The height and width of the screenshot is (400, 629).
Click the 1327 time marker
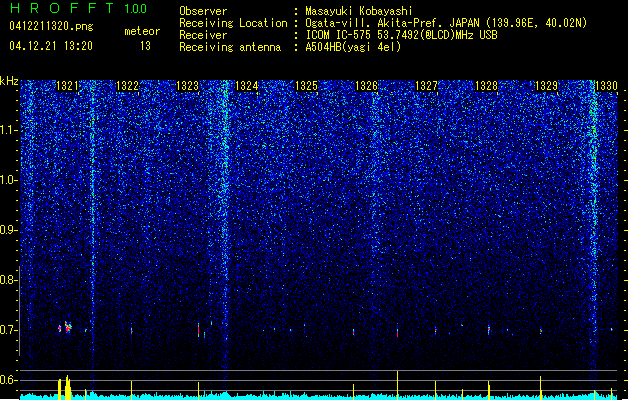pos(426,86)
